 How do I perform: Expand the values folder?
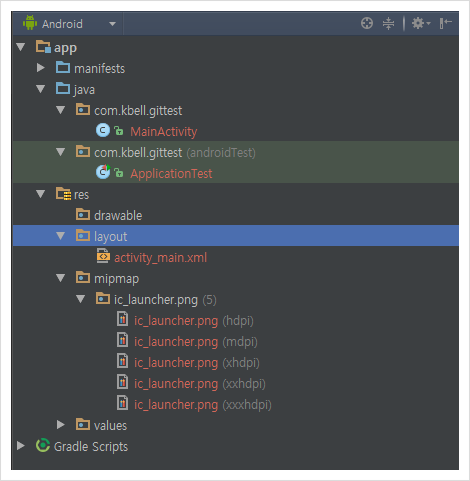pyautogui.click(x=61, y=425)
